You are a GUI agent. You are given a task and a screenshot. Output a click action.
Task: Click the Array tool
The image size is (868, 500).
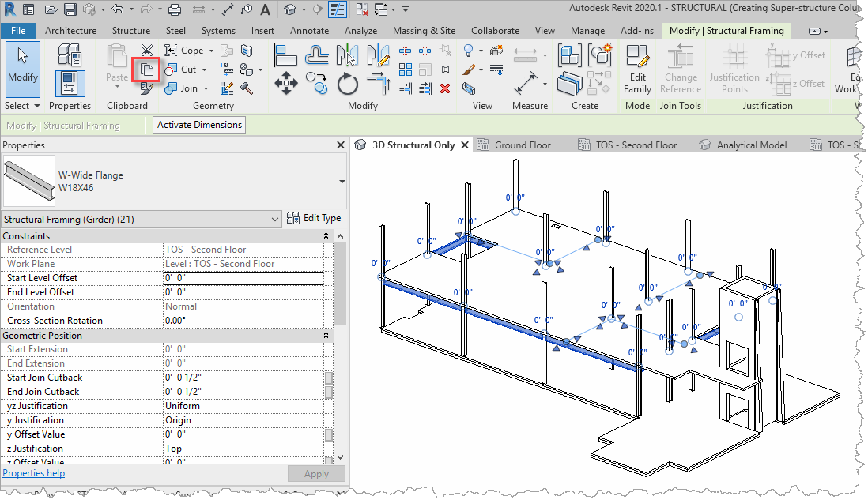(x=406, y=70)
